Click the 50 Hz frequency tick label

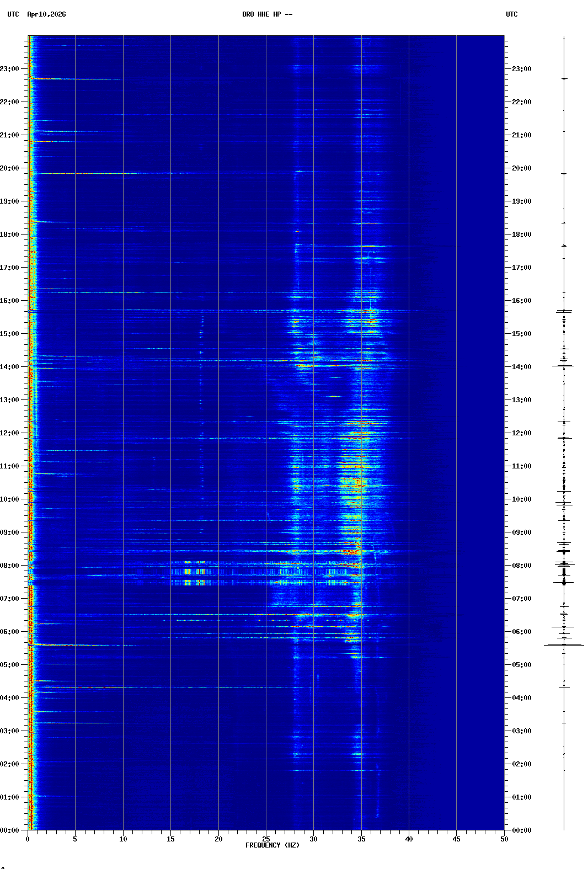[504, 839]
